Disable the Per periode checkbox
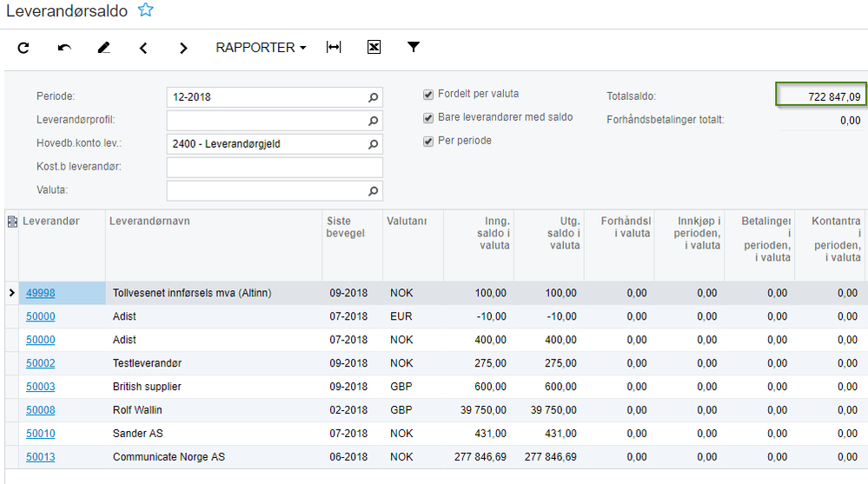The height and width of the screenshot is (484, 868). (x=428, y=141)
